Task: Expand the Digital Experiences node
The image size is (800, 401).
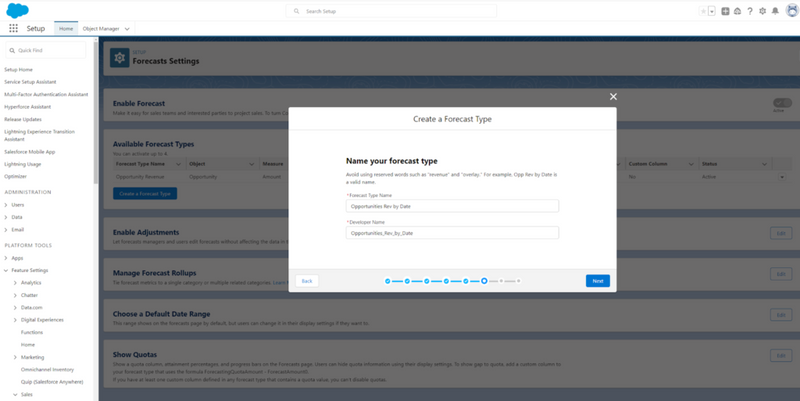Action: [x=15, y=320]
